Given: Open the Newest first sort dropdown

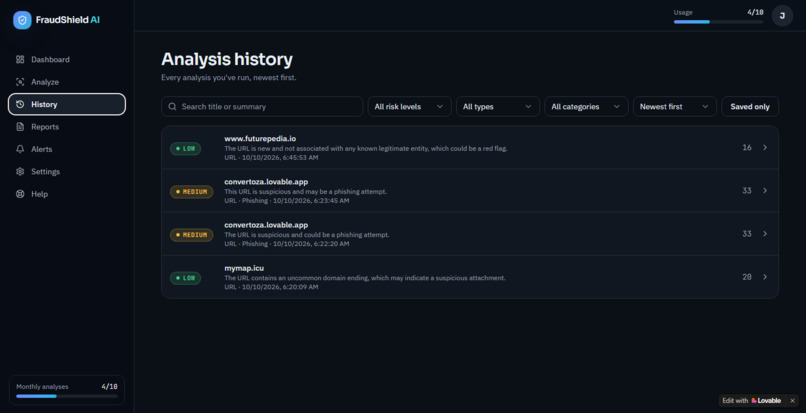Looking at the screenshot, I should point(674,106).
